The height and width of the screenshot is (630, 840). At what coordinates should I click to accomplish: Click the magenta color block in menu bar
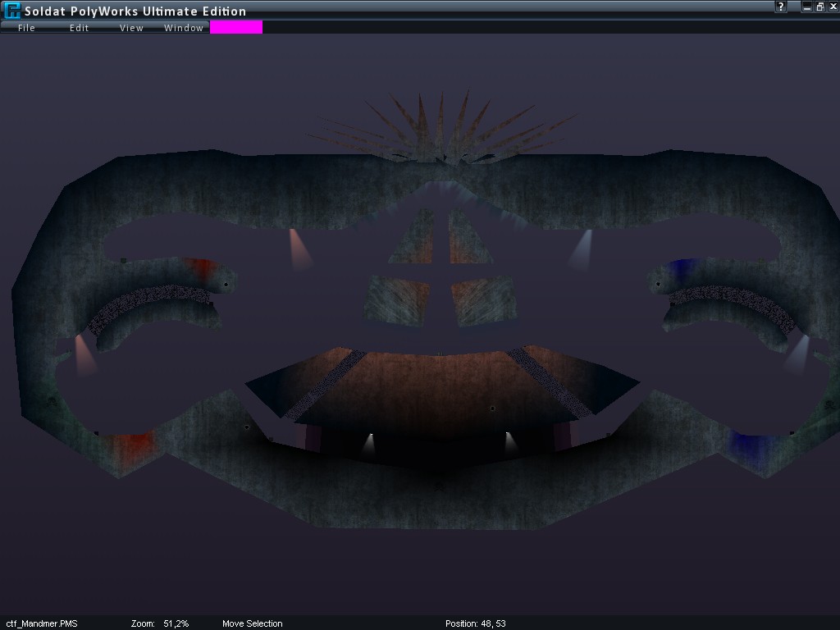(236, 27)
